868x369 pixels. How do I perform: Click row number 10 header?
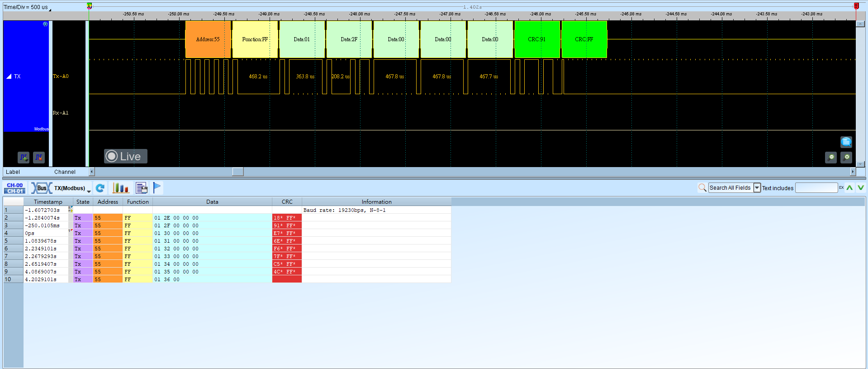pyautogui.click(x=13, y=279)
